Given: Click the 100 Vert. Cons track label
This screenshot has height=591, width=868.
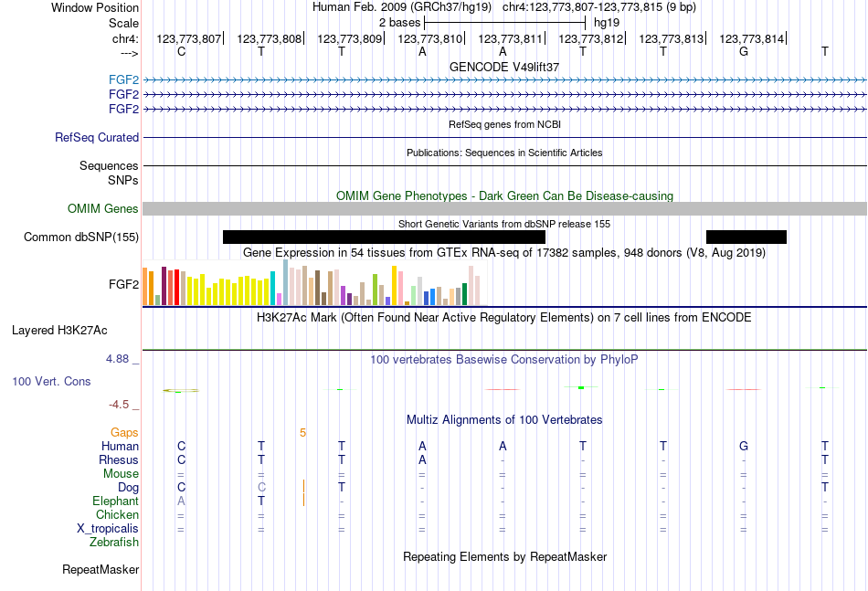Looking at the screenshot, I should pos(51,381).
